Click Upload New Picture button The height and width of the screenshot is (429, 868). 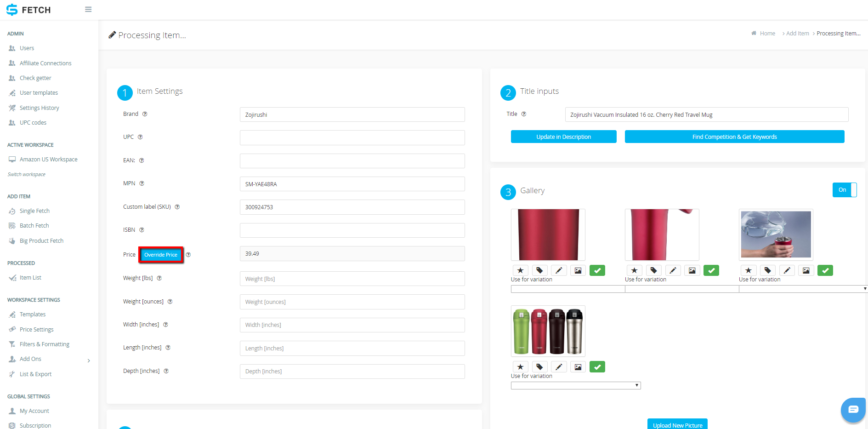[677, 424]
